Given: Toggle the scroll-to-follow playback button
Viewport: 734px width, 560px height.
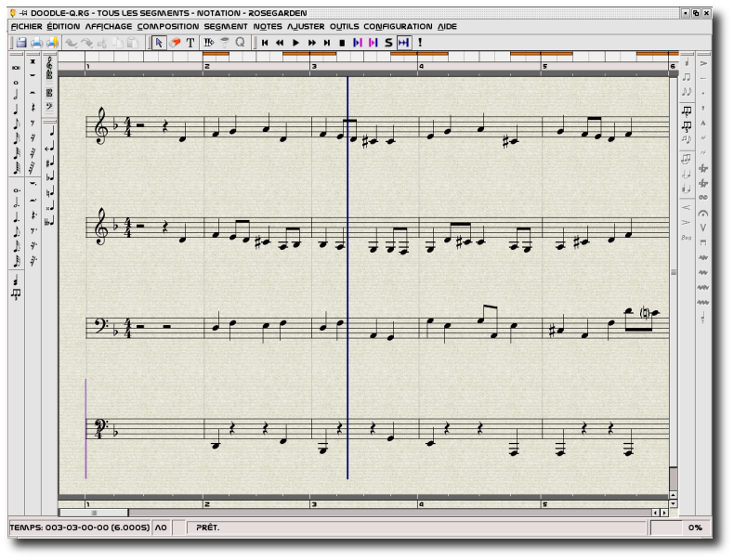Looking at the screenshot, I should click(403, 43).
